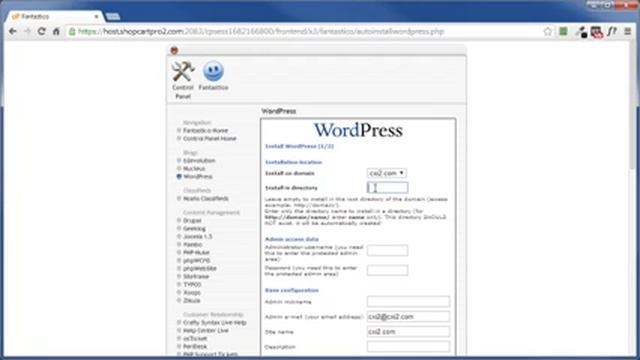This screenshot has height=360, width=640.
Task: Click the Admin e-mail field
Action: [408, 316]
